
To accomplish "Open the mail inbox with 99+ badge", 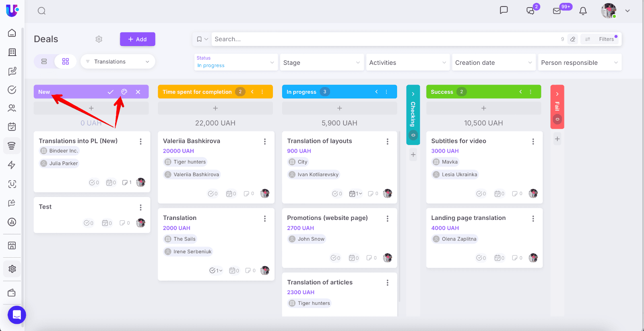I will pos(557,11).
